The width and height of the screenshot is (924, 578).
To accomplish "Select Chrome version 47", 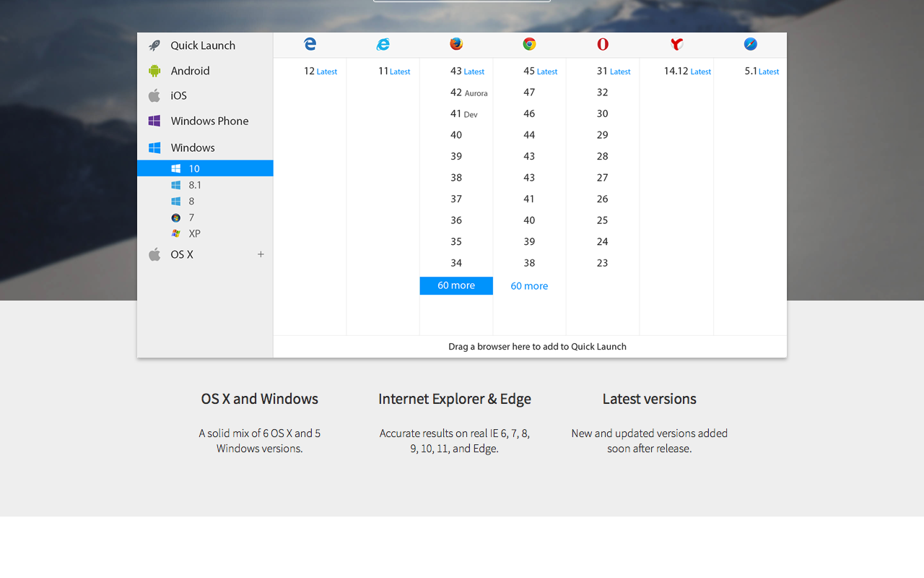I will click(x=529, y=92).
